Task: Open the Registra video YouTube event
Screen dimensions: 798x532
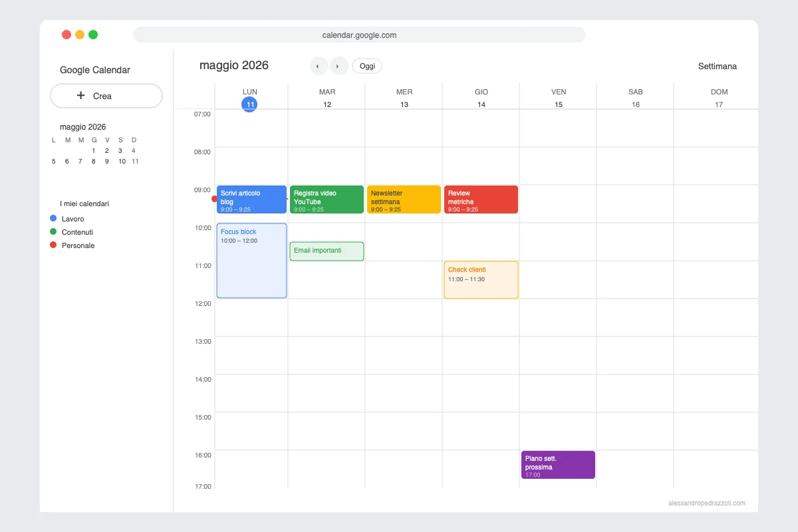Action: tap(327, 199)
